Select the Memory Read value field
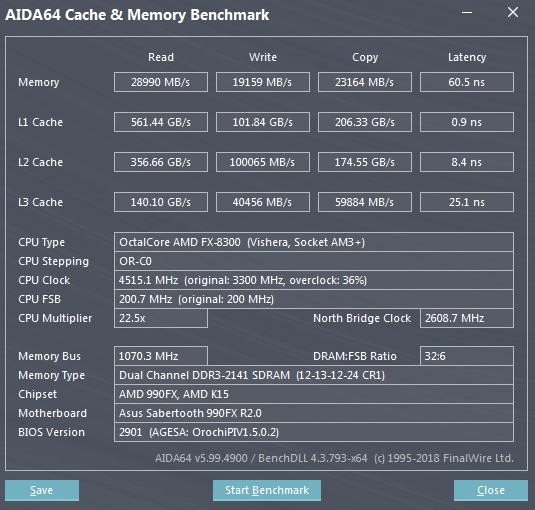Viewport: 535px width, 510px height. pyautogui.click(x=161, y=82)
